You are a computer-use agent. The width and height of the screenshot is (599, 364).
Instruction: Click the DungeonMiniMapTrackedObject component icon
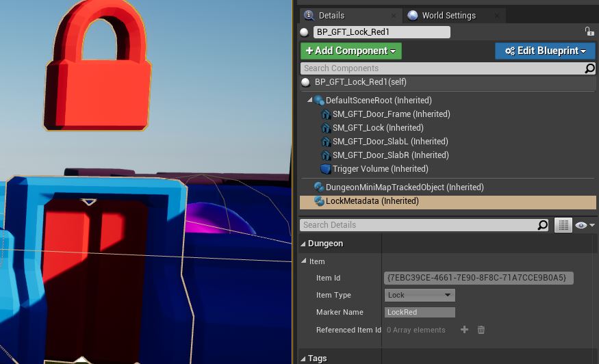tap(319, 187)
